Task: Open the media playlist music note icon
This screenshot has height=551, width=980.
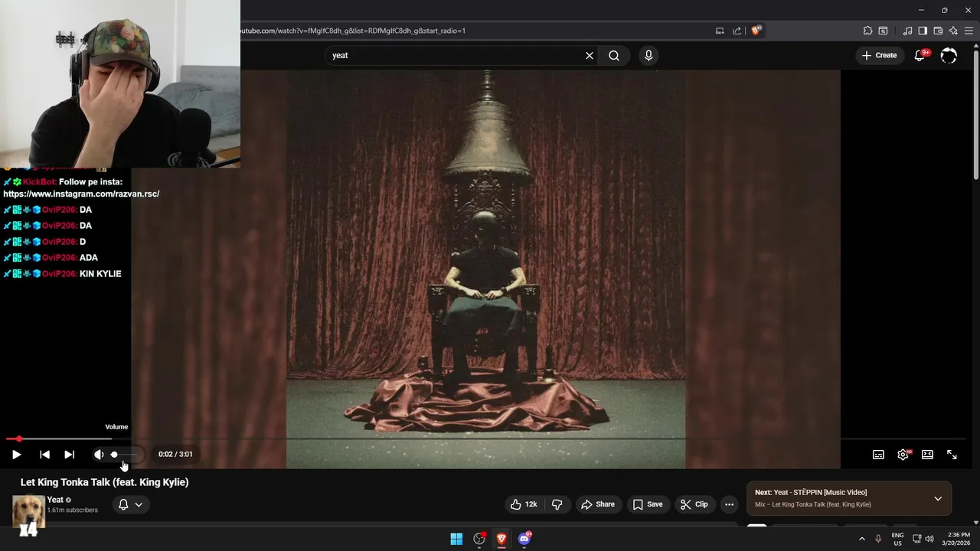Action: pos(907,31)
